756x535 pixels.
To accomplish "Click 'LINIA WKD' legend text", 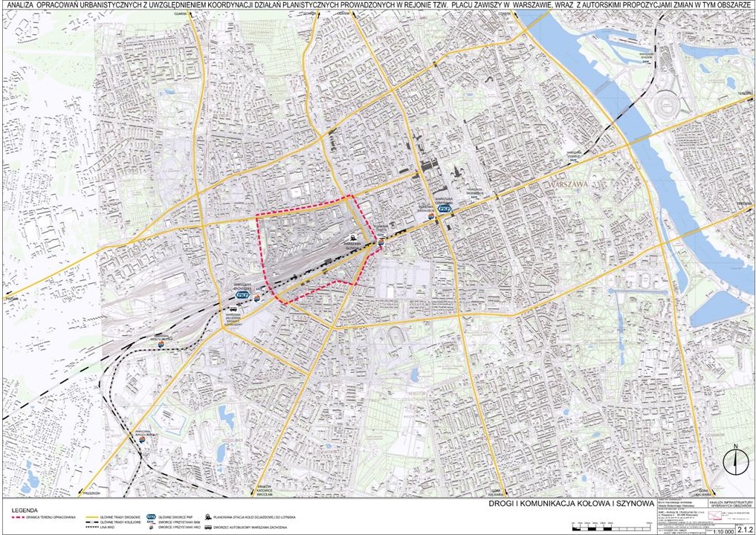I will pos(107,528).
